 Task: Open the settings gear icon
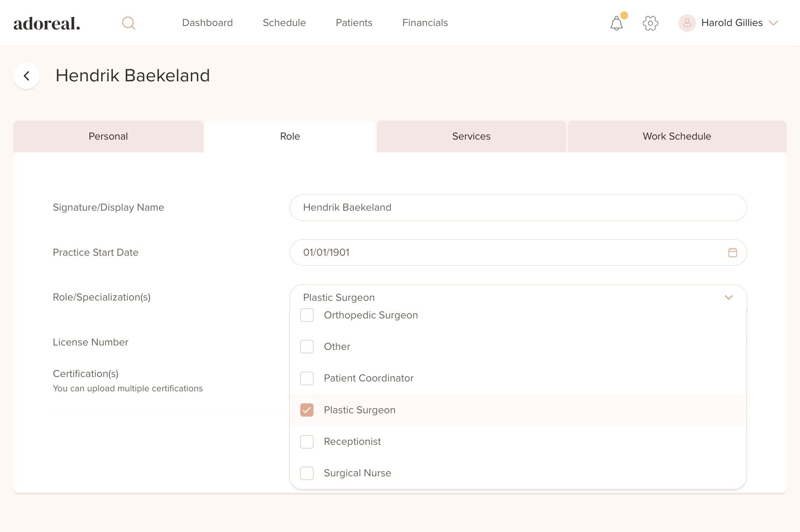(650, 23)
